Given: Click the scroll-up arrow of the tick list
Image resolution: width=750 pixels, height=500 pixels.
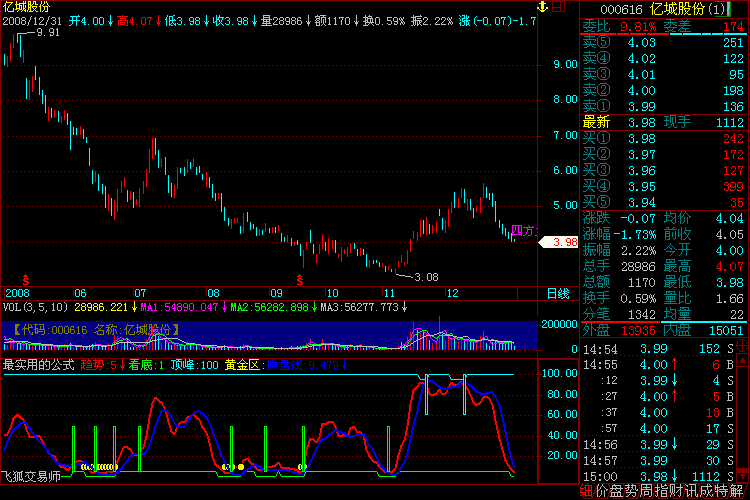Looking at the screenshot, I should (x=743, y=360).
